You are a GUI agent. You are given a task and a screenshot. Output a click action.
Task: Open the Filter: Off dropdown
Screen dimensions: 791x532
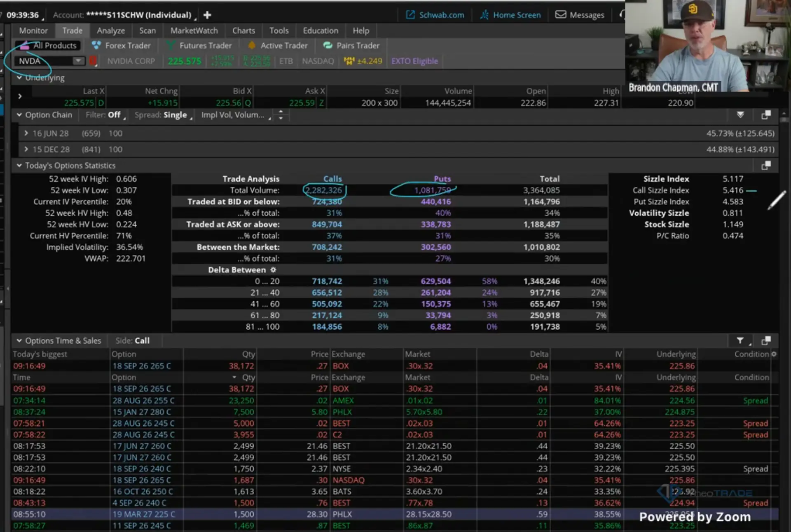[x=105, y=115]
